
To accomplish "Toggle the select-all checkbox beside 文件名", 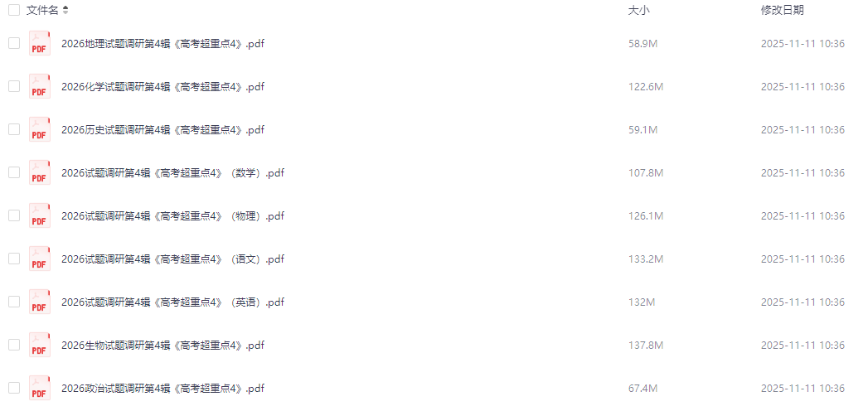I will click(14, 10).
